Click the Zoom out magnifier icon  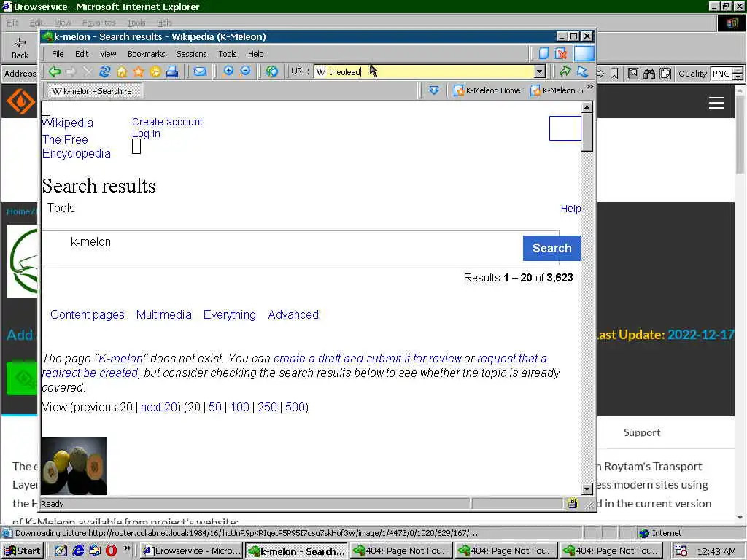[245, 71]
